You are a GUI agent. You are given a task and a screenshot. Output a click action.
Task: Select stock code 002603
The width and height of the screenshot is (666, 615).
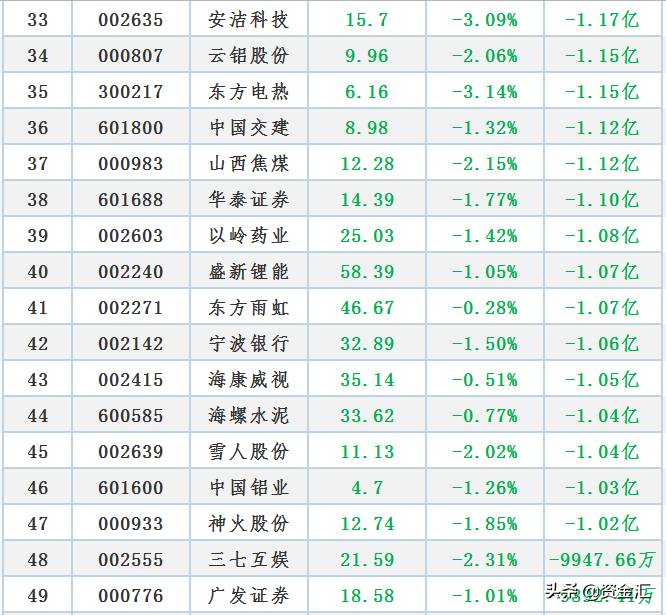click(131, 236)
